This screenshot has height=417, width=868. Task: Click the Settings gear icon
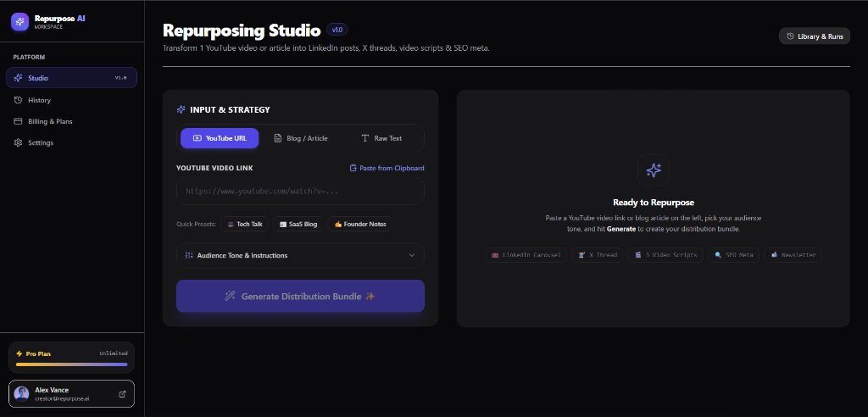point(18,143)
